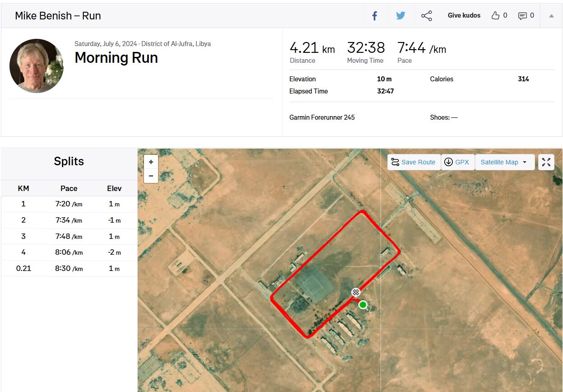Collapse the activity card with arrow
Viewport: 563px width, 392px height.
coord(551,16)
